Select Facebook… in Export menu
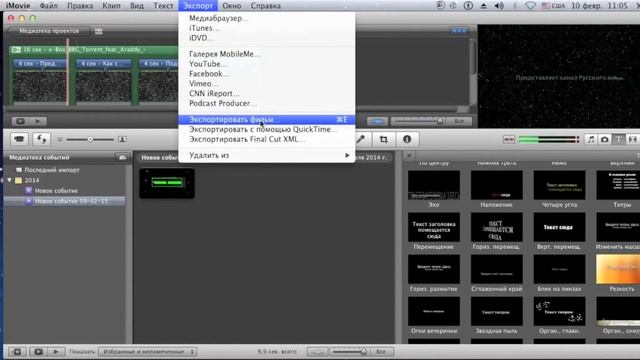Viewport: 640px width, 360px height. click(267, 74)
